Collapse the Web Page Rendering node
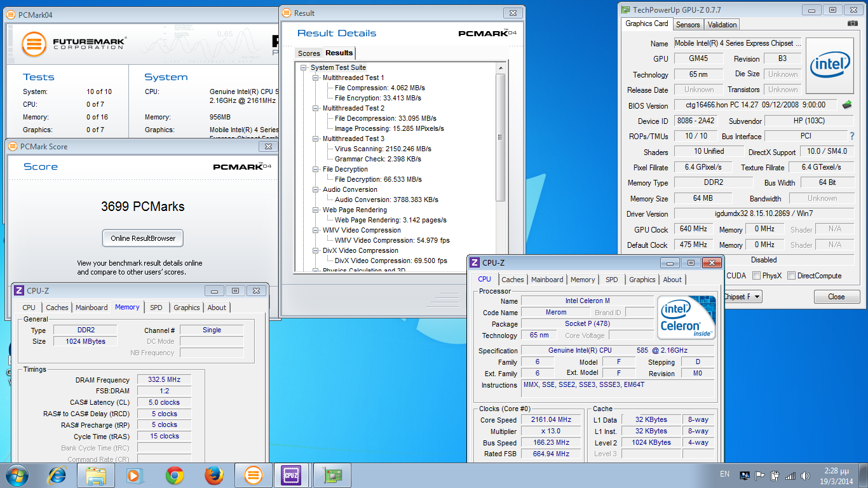 point(316,210)
